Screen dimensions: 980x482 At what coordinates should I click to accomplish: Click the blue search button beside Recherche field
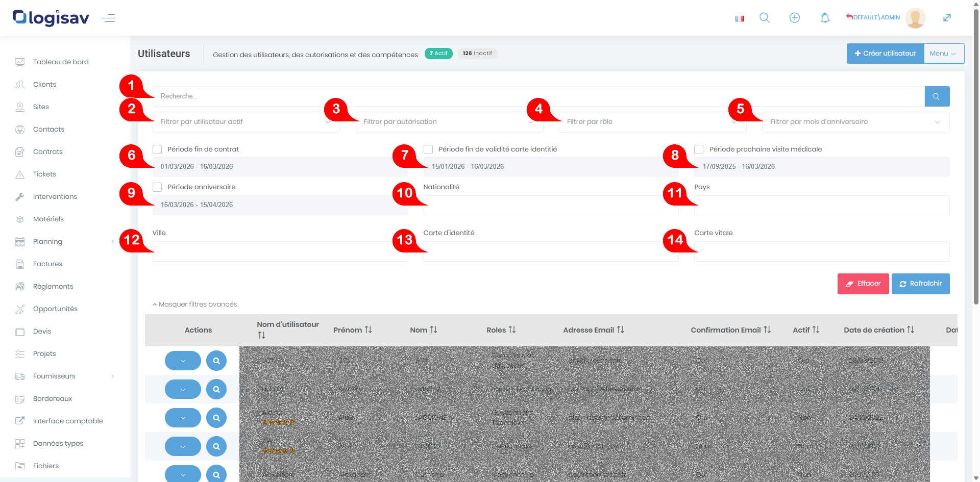pyautogui.click(x=937, y=96)
